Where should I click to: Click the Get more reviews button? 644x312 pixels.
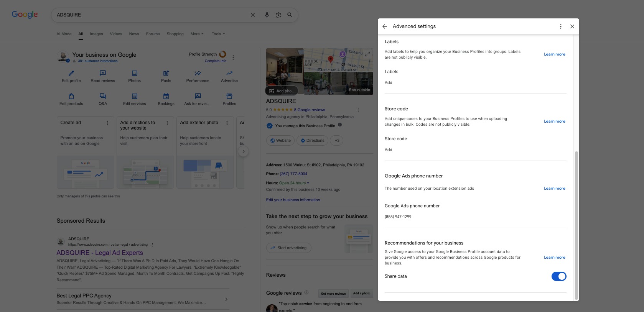click(333, 294)
